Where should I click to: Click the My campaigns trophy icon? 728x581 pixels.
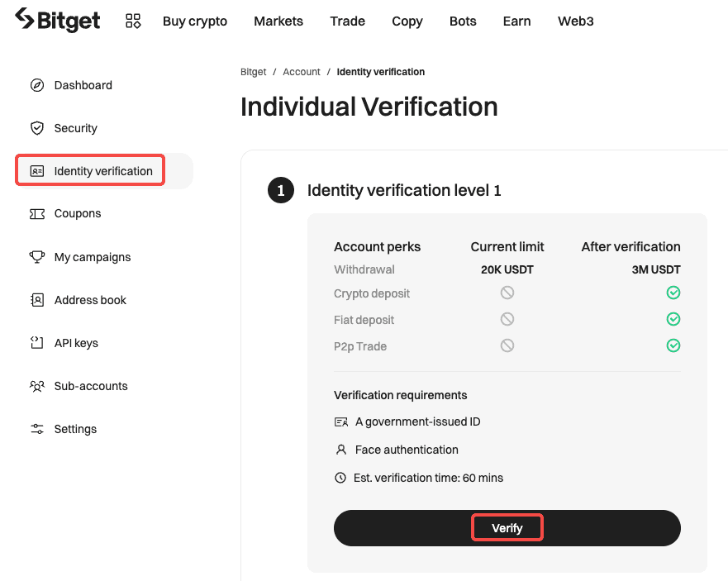point(37,257)
